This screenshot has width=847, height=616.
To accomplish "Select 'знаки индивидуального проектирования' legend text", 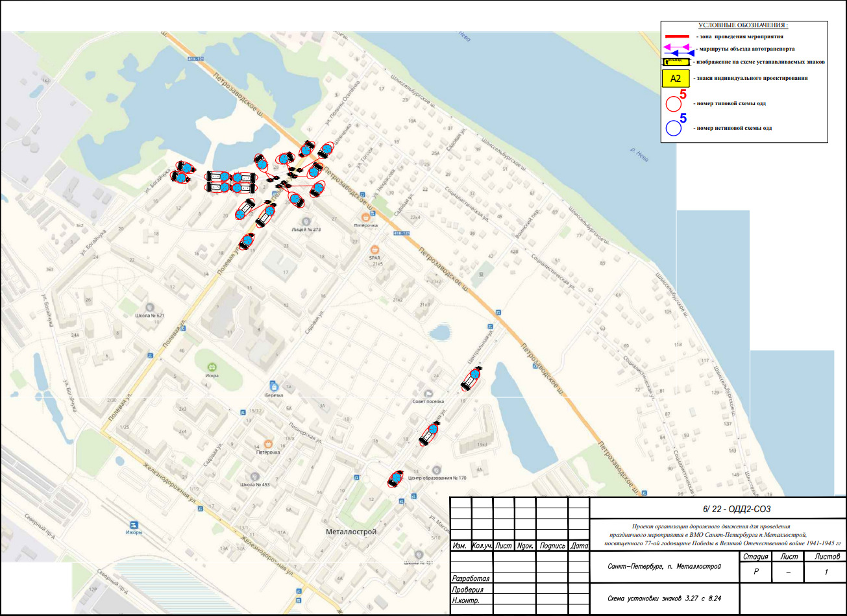I will [752, 79].
